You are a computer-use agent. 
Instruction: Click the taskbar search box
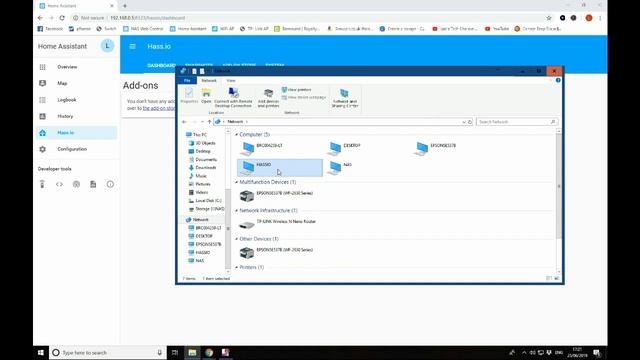tap(108, 353)
